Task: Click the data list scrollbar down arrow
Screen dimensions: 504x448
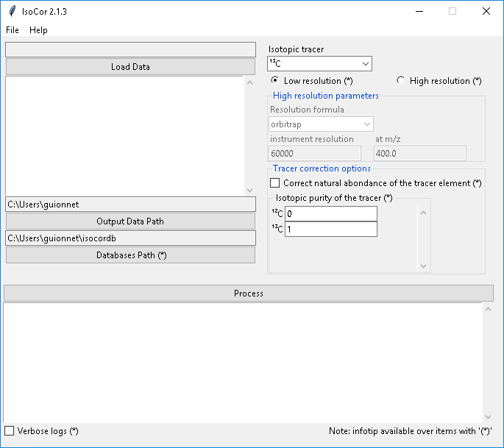Action: pyautogui.click(x=249, y=191)
